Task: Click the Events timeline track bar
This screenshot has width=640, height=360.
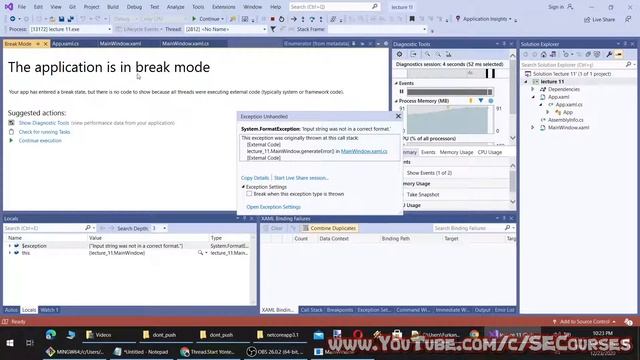Action: [x=450, y=92]
